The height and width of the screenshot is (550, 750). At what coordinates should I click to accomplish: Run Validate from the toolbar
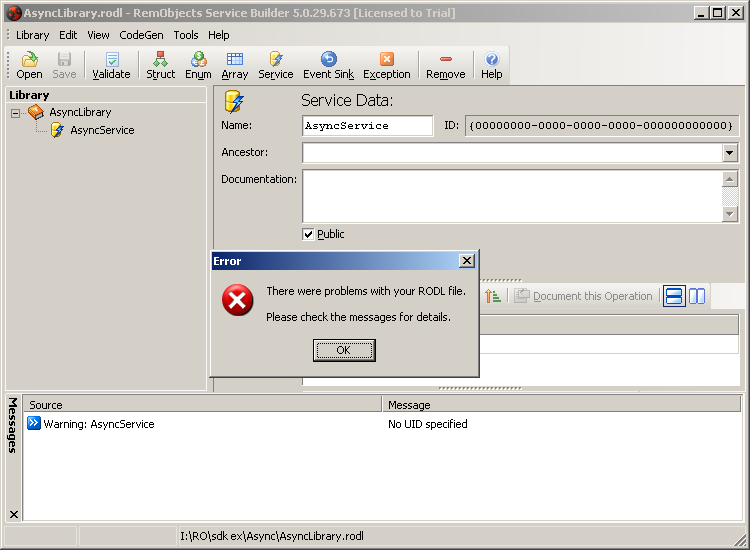(x=111, y=65)
